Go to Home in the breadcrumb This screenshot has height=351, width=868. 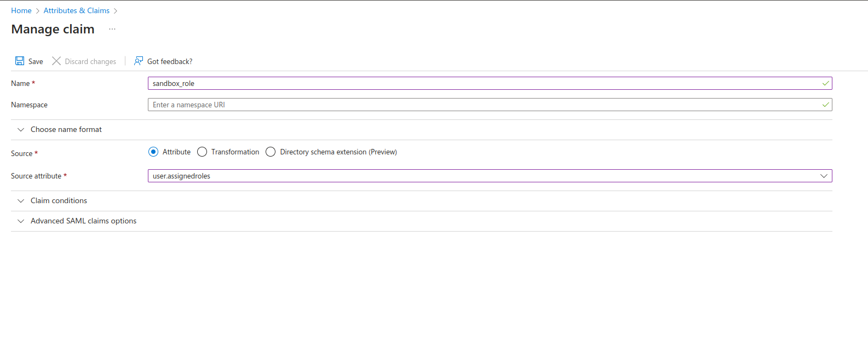coord(21,10)
